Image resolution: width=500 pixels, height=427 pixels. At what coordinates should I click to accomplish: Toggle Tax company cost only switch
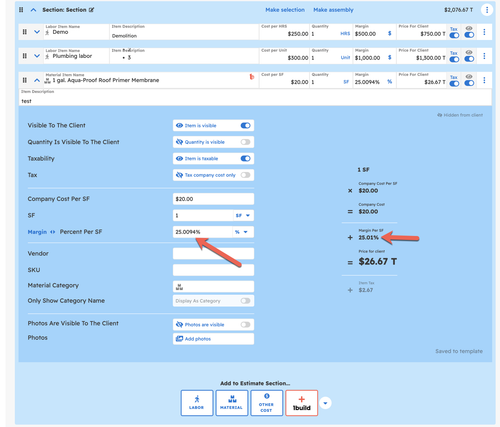(245, 175)
